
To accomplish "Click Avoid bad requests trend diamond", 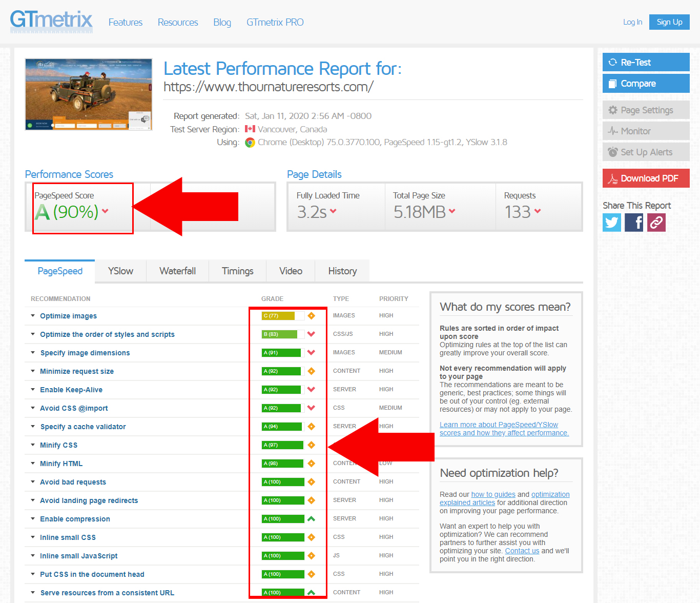I will point(311,482).
